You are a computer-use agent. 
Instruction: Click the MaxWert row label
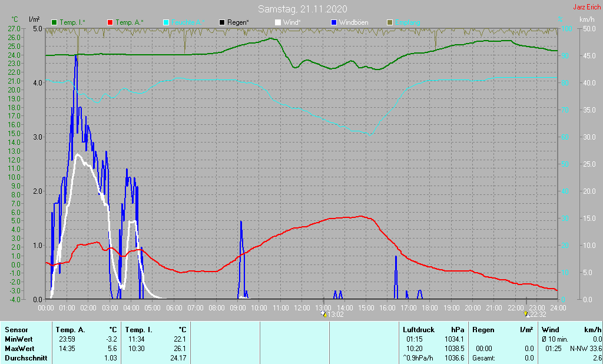coord(19,349)
